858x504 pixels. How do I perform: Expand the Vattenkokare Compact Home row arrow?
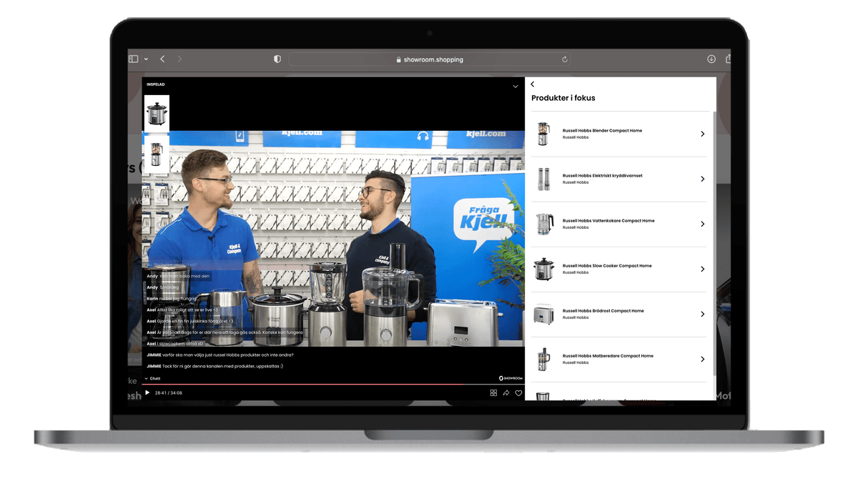pyautogui.click(x=703, y=224)
